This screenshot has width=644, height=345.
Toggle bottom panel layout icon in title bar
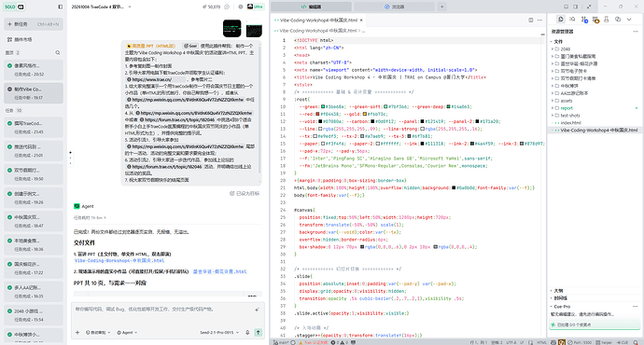click(x=566, y=7)
